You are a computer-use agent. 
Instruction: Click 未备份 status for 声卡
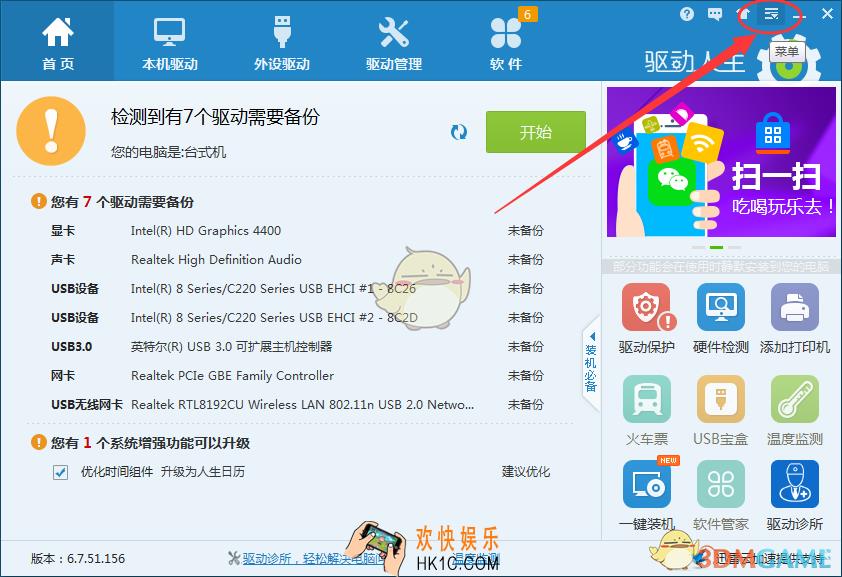[x=526, y=260]
